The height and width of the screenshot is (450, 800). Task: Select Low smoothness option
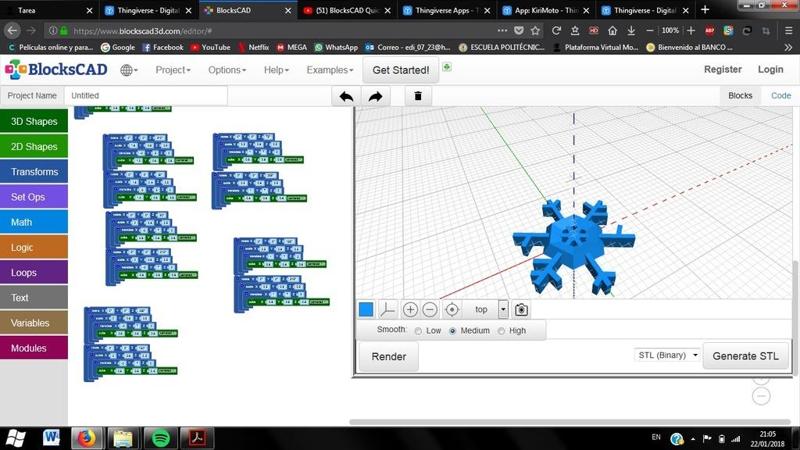[x=418, y=331]
